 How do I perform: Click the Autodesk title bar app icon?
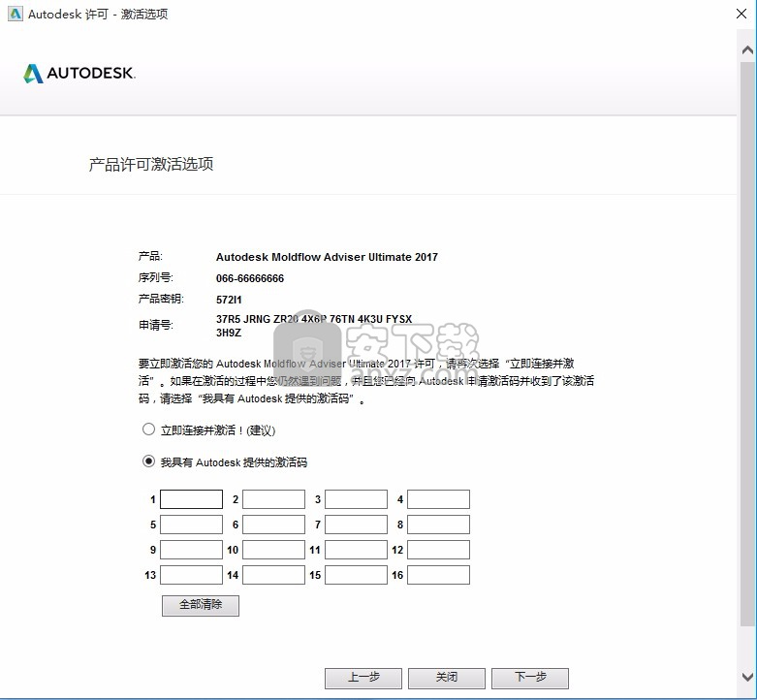[x=15, y=14]
